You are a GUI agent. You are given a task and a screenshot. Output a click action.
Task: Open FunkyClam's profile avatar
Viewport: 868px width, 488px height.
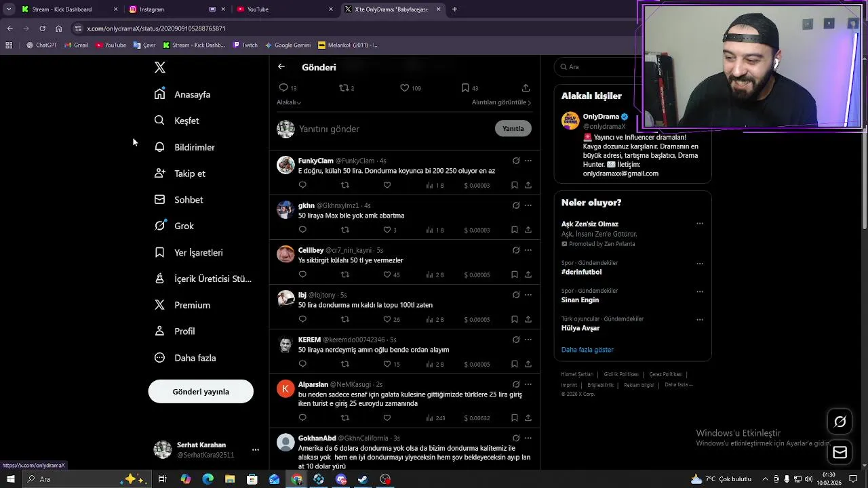pos(285,165)
